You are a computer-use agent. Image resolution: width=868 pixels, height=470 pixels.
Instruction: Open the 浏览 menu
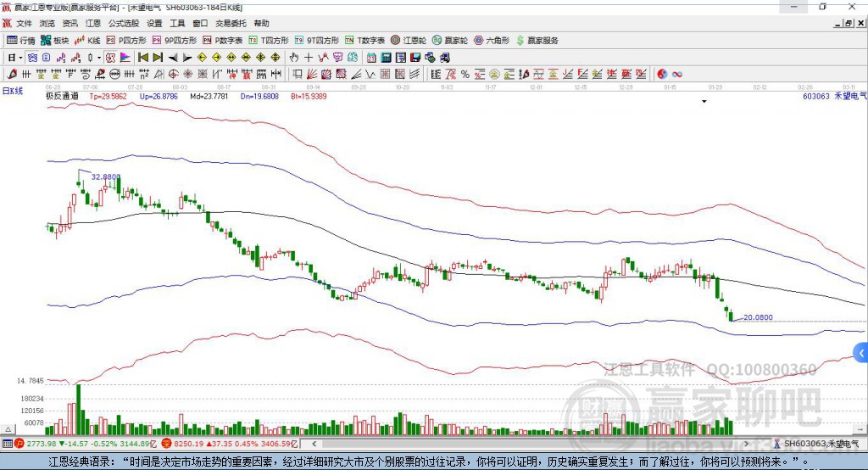pos(47,23)
